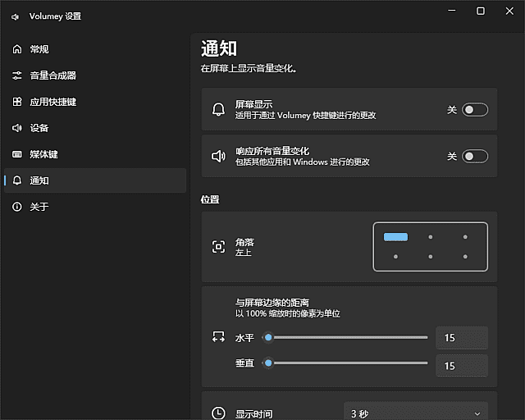Click the middle of 水平 slider track

coord(345,337)
